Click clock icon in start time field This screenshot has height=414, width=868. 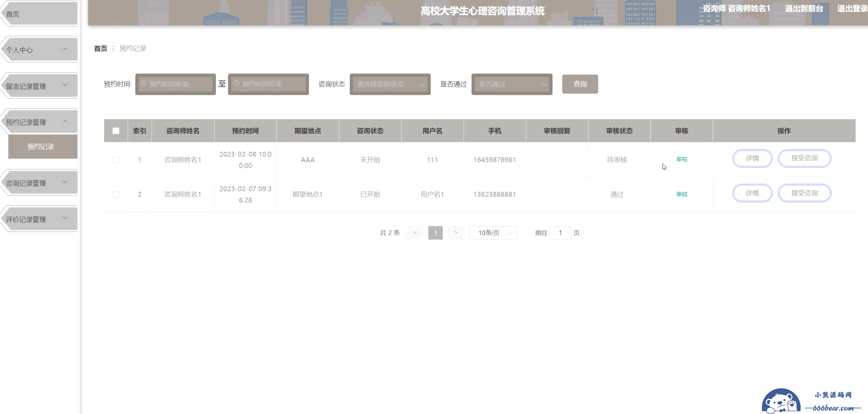(x=143, y=84)
